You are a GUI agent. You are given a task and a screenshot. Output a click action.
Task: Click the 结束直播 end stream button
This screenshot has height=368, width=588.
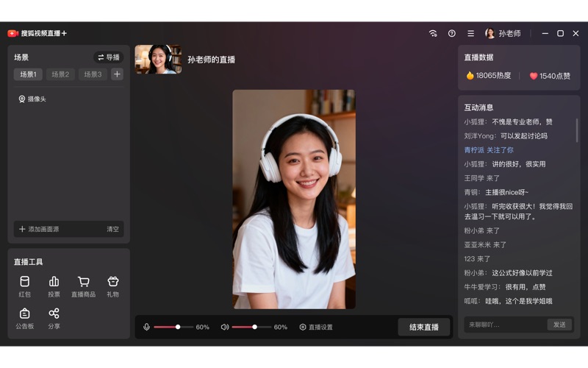424,327
